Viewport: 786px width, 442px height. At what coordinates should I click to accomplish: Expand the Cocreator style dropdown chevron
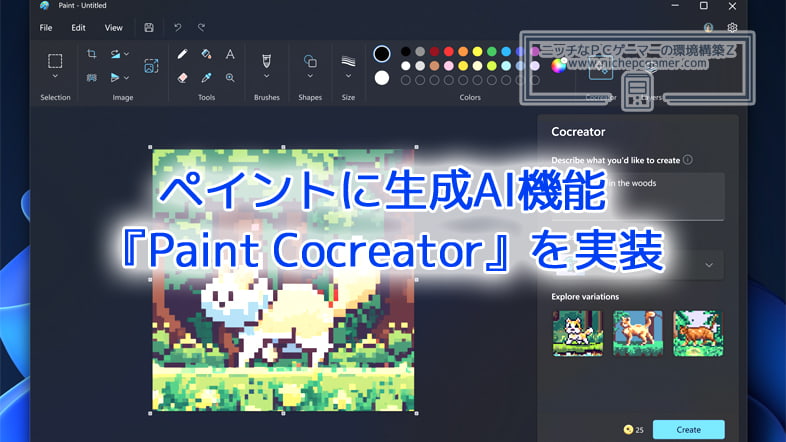tap(709, 265)
